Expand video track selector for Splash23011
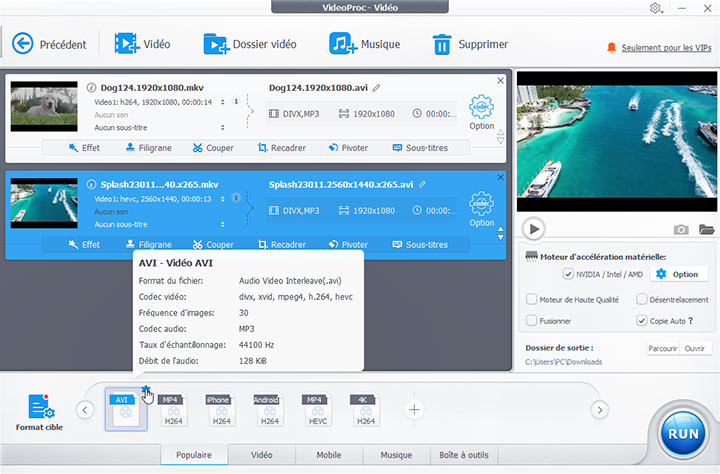The height and width of the screenshot is (474, 720). [x=223, y=199]
